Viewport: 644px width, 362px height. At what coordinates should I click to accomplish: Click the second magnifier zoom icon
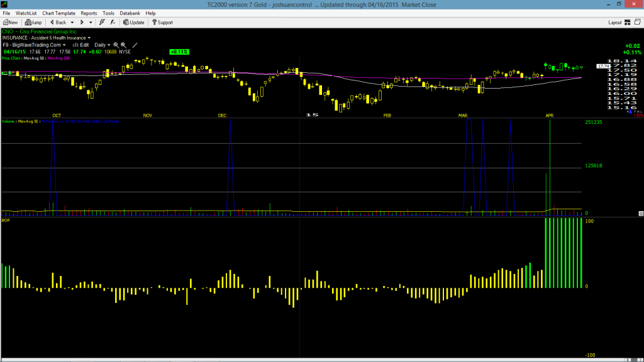point(123,45)
